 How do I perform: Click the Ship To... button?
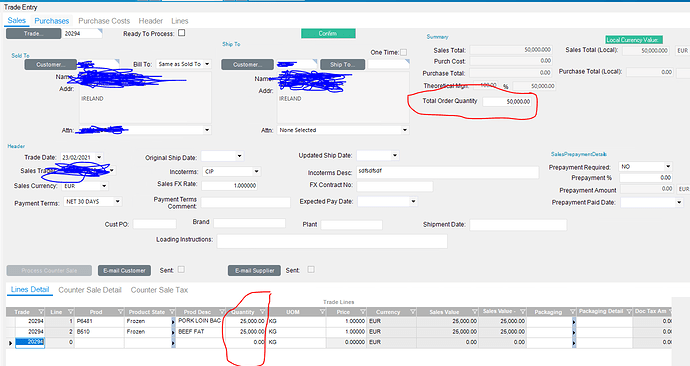342,65
